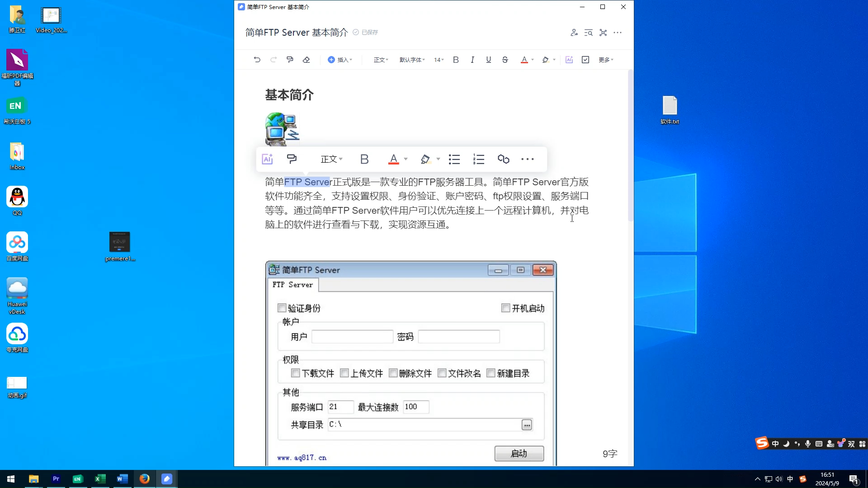Insert a numbered list from the floating toolbar
Image resolution: width=868 pixels, height=488 pixels.
[x=479, y=159]
